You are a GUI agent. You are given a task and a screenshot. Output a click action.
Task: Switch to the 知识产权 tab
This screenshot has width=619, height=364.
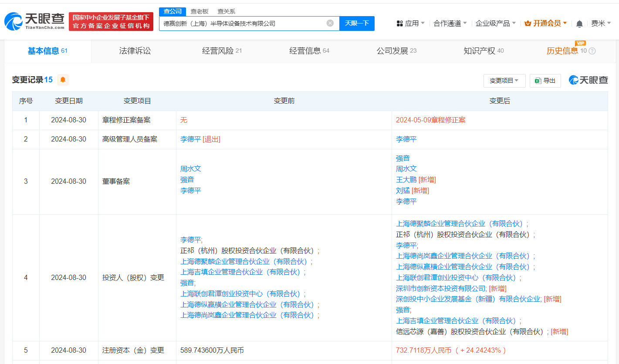(484, 51)
